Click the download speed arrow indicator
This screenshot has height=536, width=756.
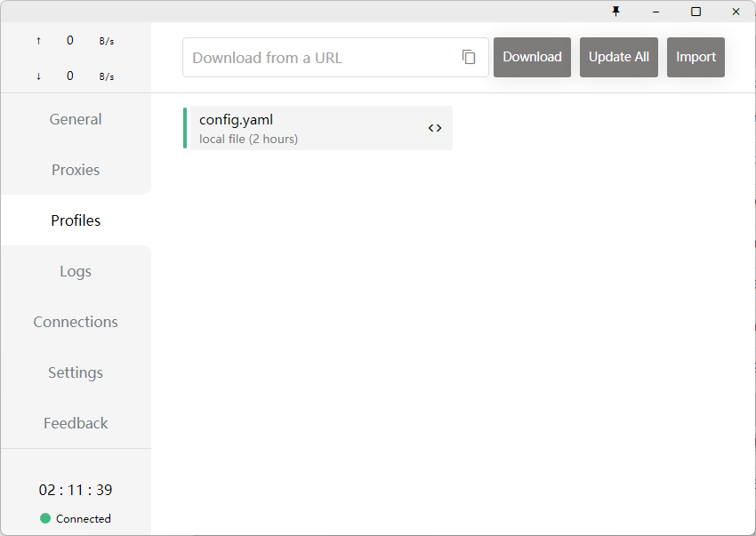coord(38,76)
